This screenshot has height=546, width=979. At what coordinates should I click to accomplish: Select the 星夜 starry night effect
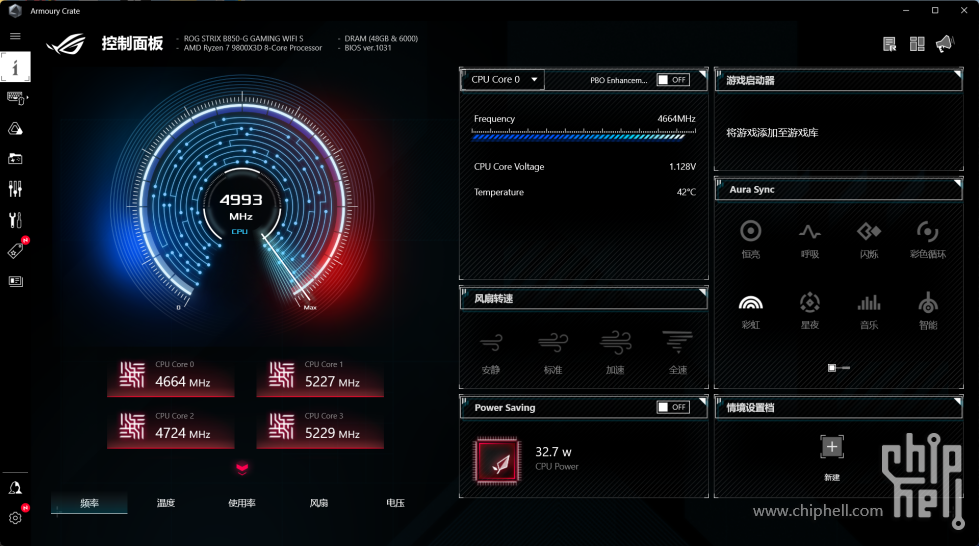point(810,310)
